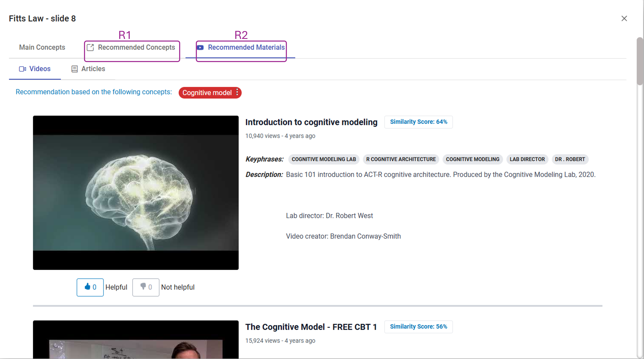Close the Fitts Law slide 8 dialog
Screen dimensions: 644x359
click(624, 18)
